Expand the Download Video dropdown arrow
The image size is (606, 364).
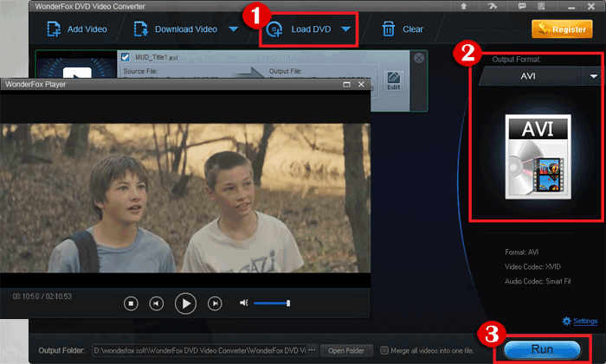[x=234, y=29]
